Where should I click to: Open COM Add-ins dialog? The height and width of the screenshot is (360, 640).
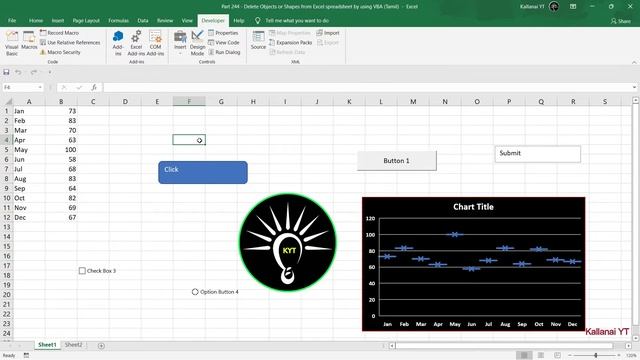(155, 43)
